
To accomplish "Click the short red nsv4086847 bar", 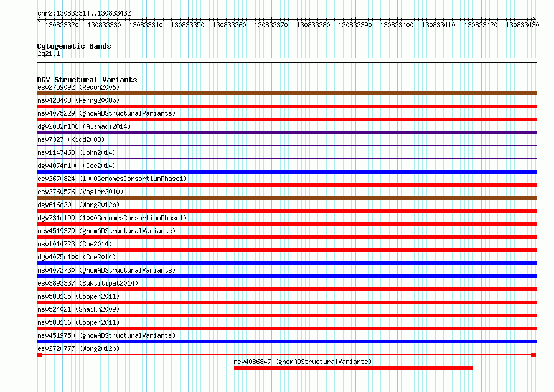I will pos(354,368).
